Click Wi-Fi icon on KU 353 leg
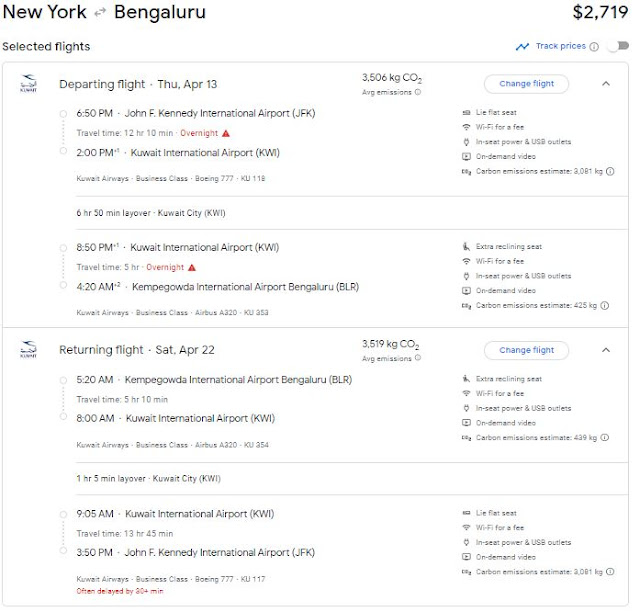The image size is (640, 612). click(466, 261)
